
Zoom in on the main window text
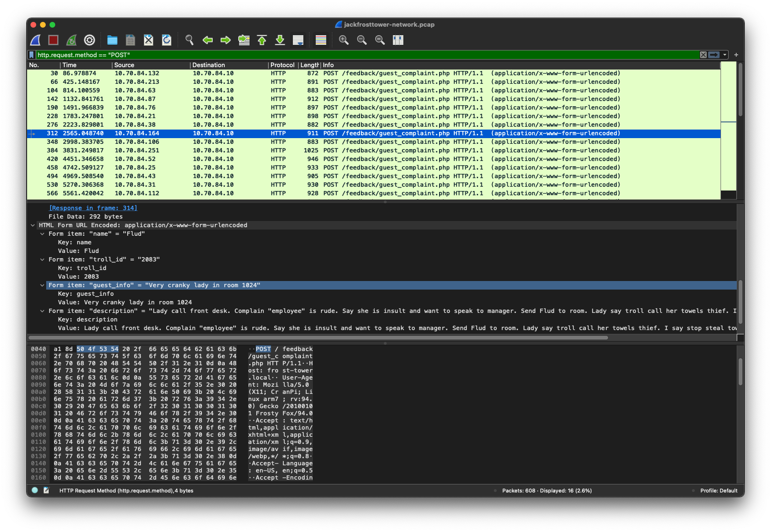[344, 40]
